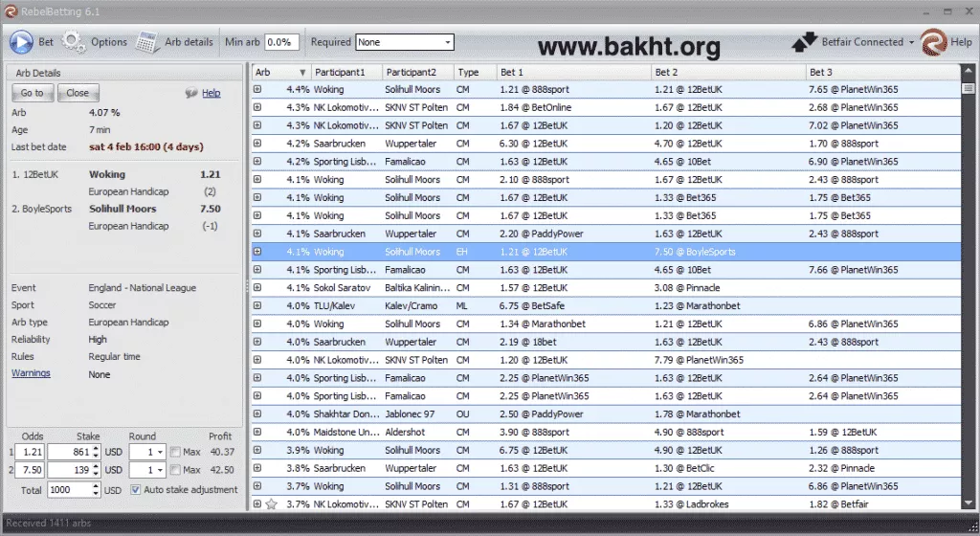
Task: Click the star icon in last row
Action: (271, 504)
